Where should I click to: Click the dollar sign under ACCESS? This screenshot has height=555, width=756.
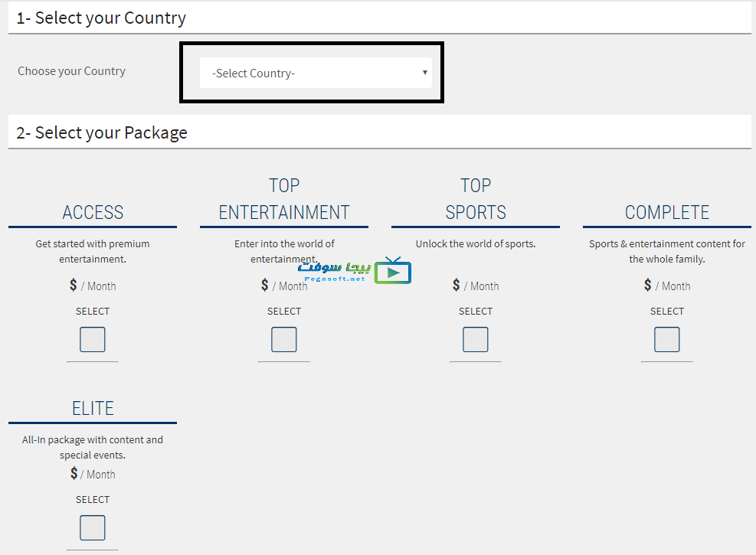[x=74, y=286]
